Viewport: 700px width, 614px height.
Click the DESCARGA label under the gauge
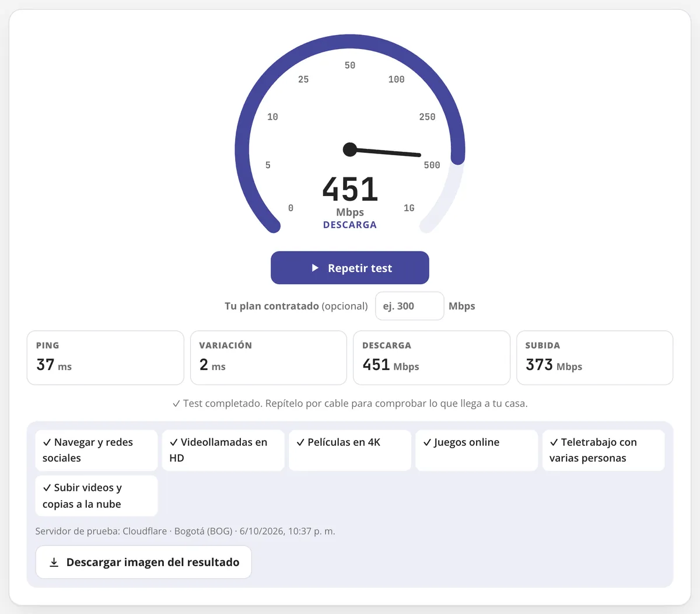click(x=350, y=225)
